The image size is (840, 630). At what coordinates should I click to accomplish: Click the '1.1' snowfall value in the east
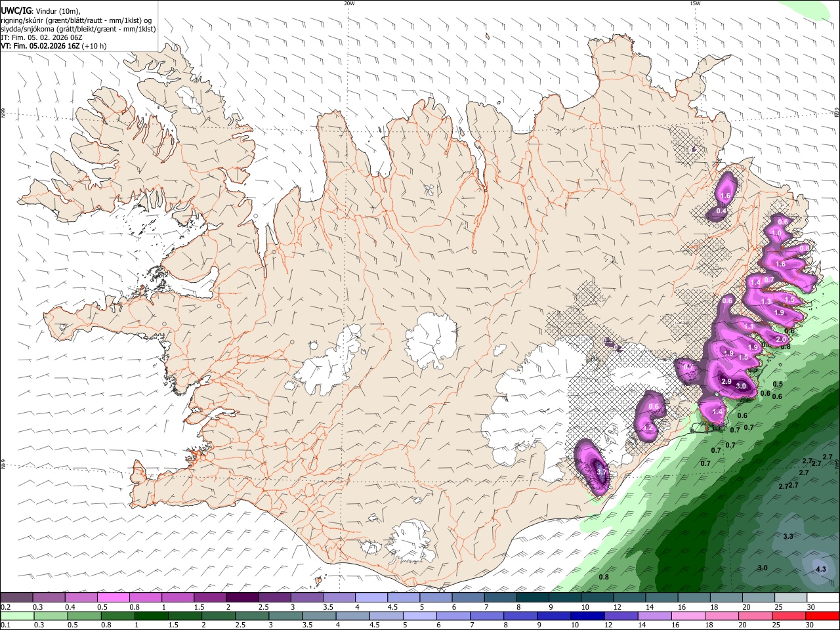[x=749, y=326]
